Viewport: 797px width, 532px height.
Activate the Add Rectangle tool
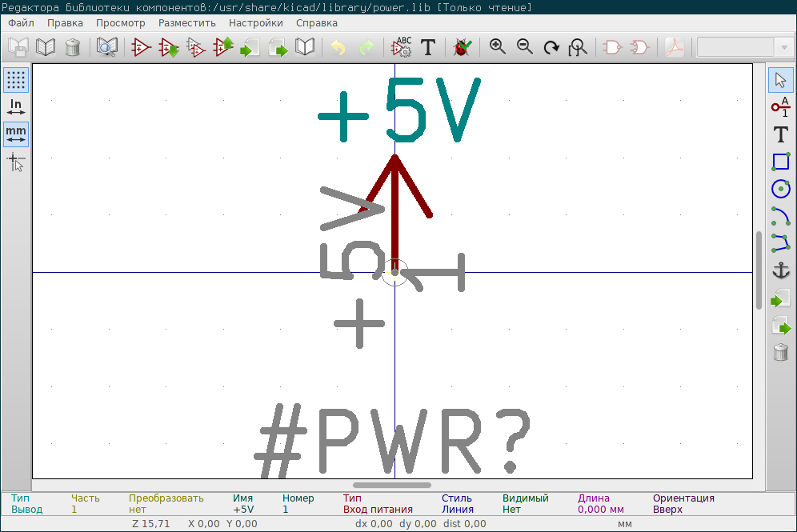point(780,162)
